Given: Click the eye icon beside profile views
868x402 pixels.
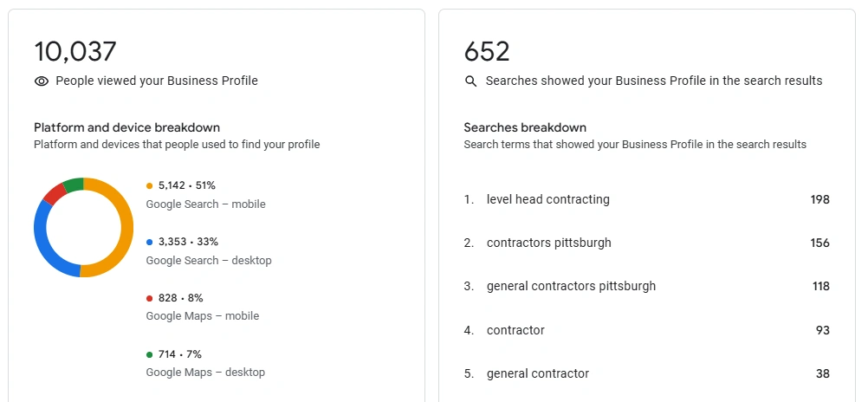Looking at the screenshot, I should coord(41,81).
